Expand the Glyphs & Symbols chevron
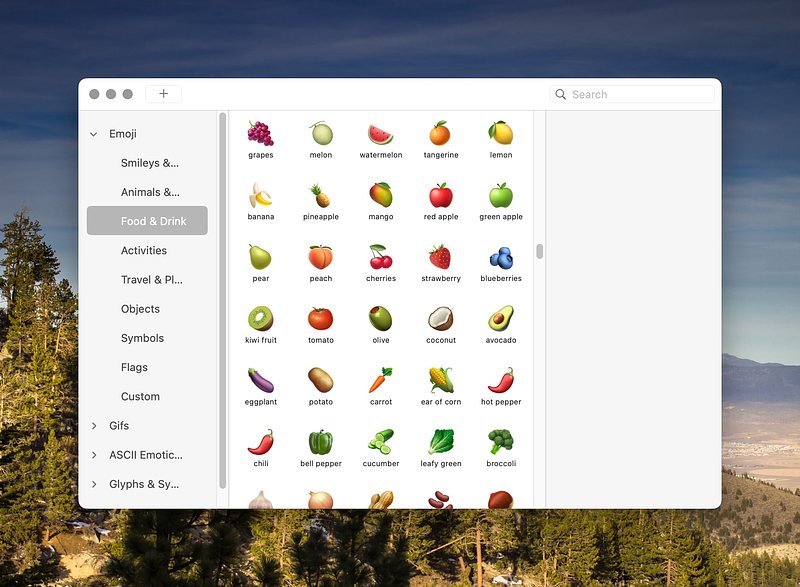This screenshot has height=587, width=800. (94, 484)
